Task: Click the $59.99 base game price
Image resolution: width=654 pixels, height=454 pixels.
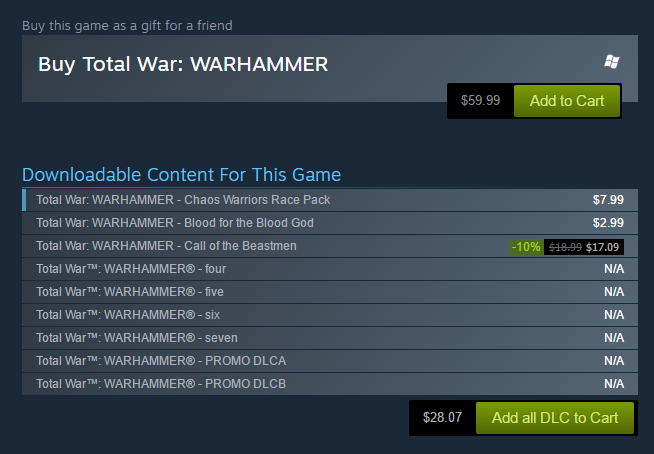Action: 480,101
